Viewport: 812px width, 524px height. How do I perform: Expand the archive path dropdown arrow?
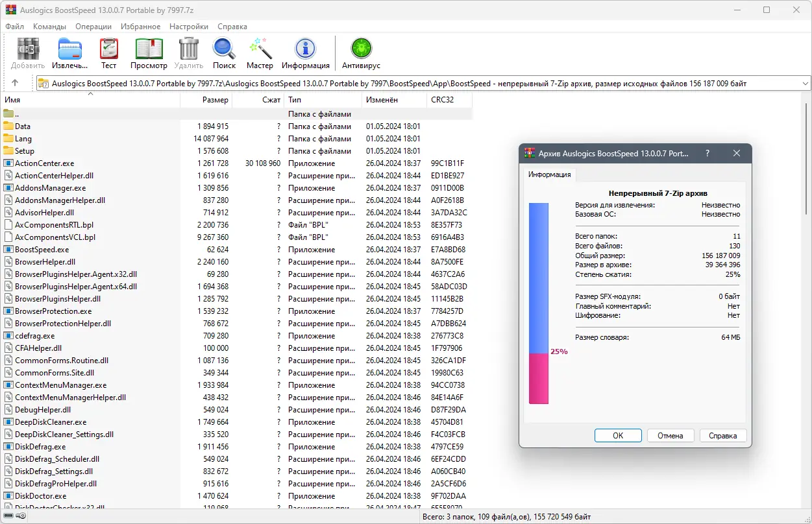point(806,84)
